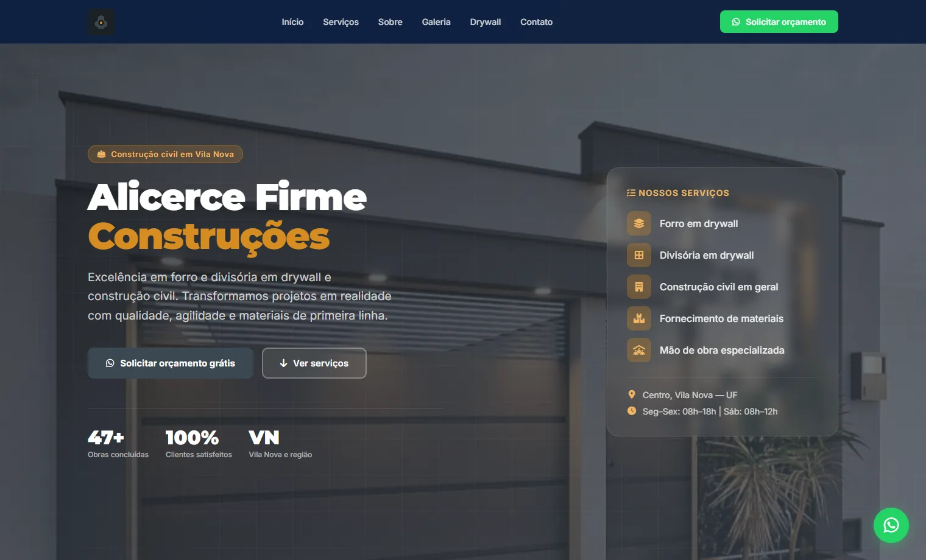
Task: Select Mão de obra especializada text
Action: pos(722,350)
